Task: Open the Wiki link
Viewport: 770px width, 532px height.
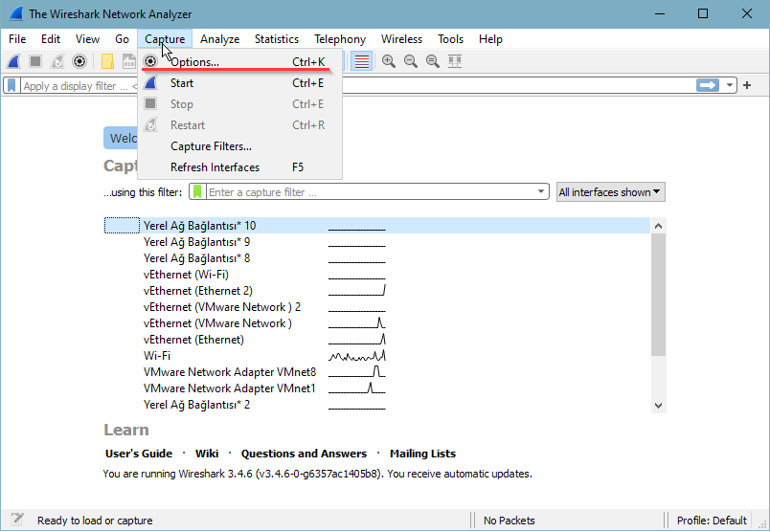Action: coord(207,454)
